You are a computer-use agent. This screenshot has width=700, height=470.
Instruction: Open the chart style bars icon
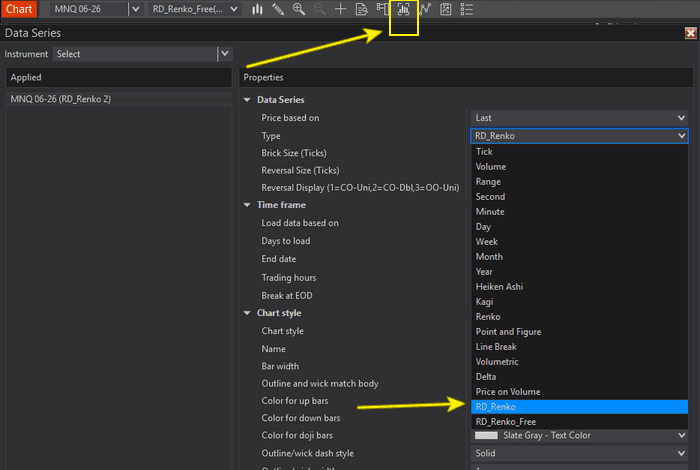257,9
